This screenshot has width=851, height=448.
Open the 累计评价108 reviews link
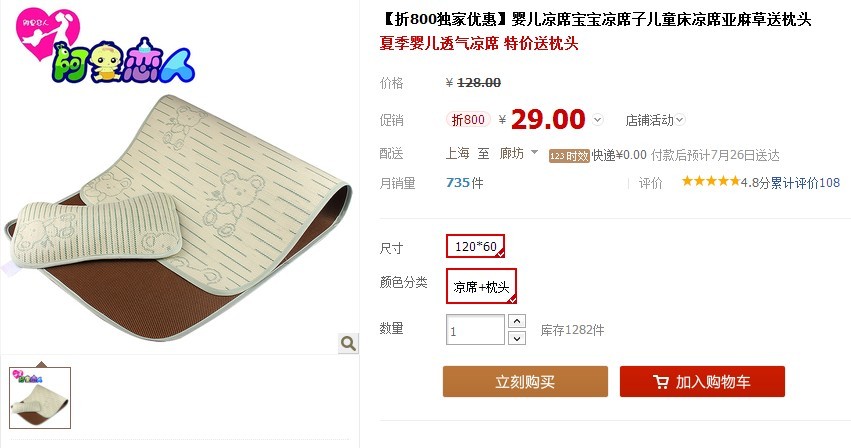coord(805,183)
